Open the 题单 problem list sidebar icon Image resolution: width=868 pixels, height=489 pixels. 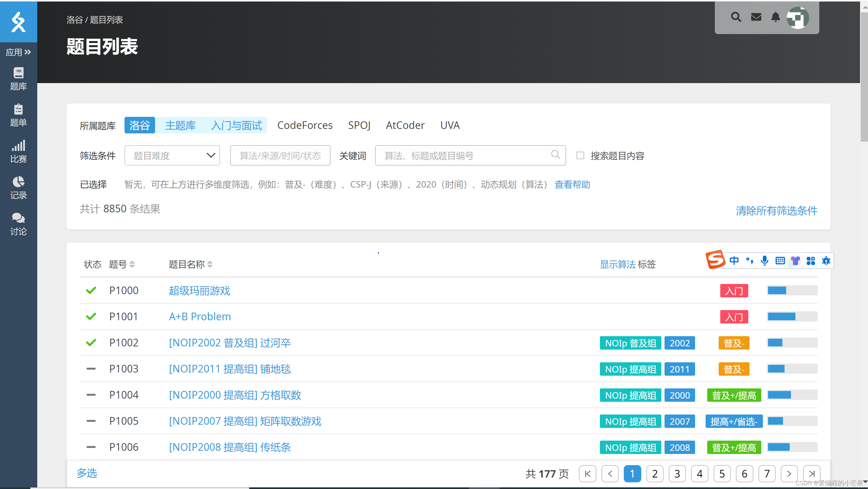tap(18, 115)
